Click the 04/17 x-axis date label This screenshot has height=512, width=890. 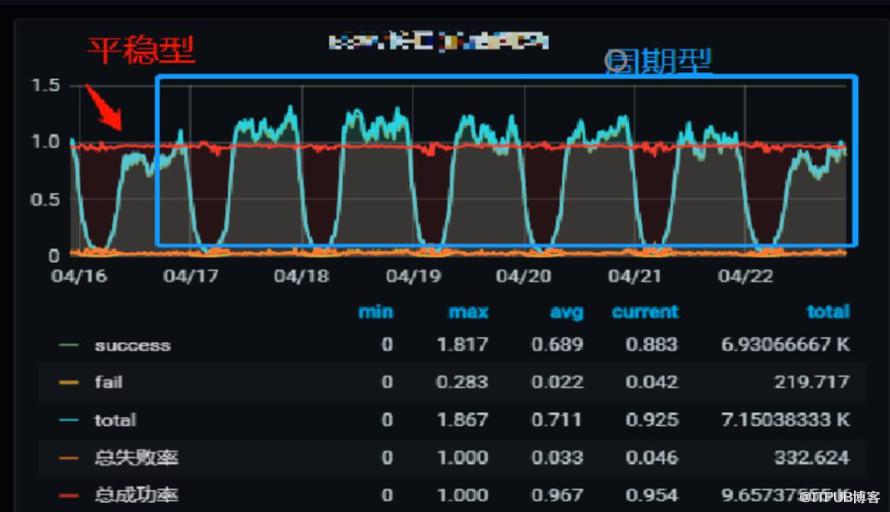coord(191,276)
